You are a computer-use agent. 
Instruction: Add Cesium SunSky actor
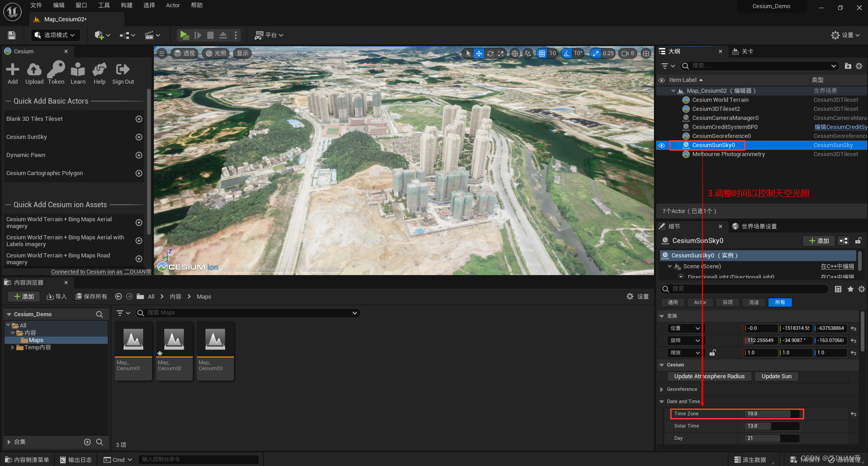click(139, 137)
